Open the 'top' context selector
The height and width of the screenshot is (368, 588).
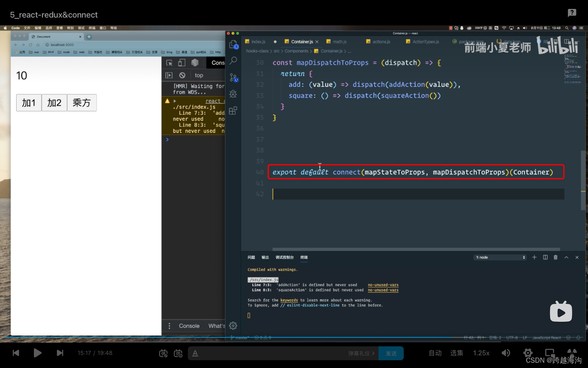[x=199, y=75]
